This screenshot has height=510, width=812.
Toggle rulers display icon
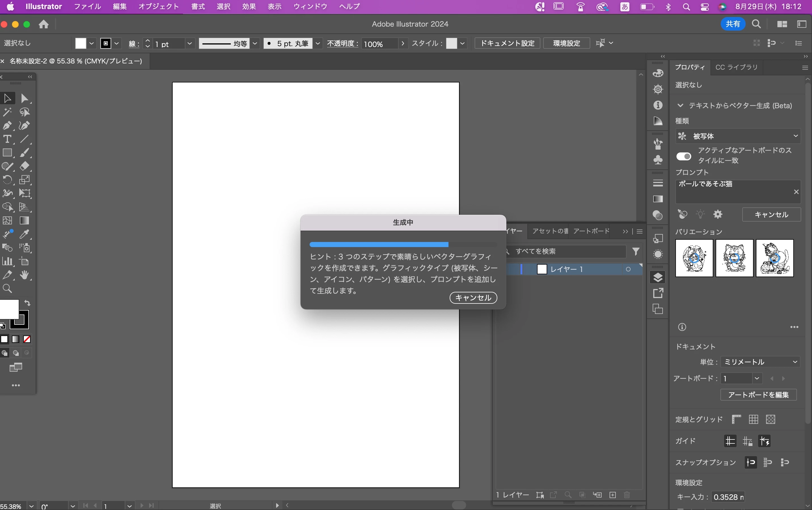737,419
